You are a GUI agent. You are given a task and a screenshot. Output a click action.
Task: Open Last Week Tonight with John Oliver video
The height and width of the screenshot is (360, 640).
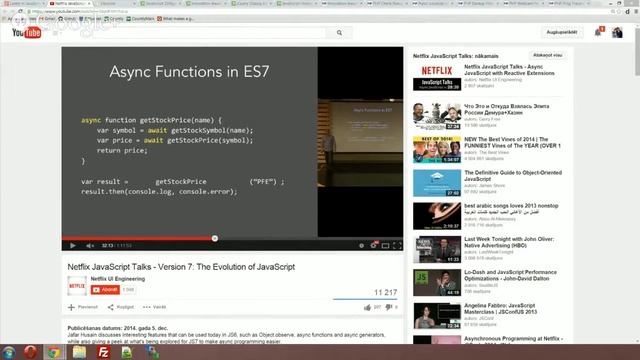[509, 242]
